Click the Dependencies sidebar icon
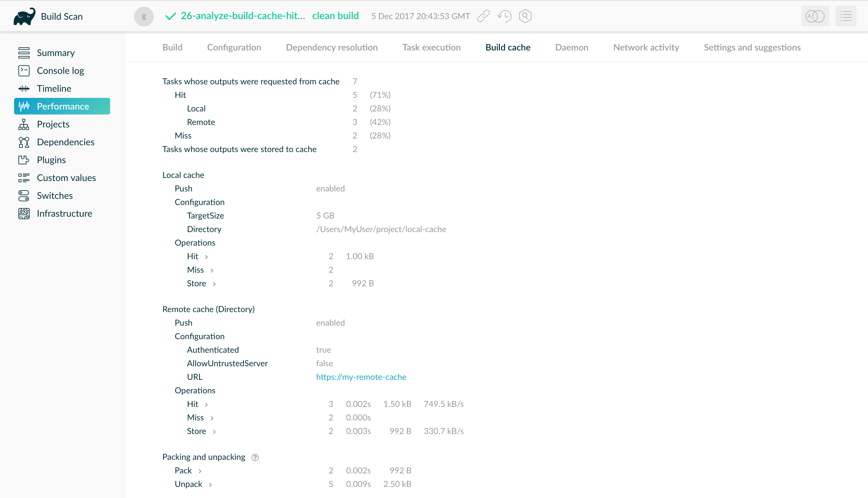Image resolution: width=868 pixels, height=498 pixels. pyautogui.click(x=23, y=142)
